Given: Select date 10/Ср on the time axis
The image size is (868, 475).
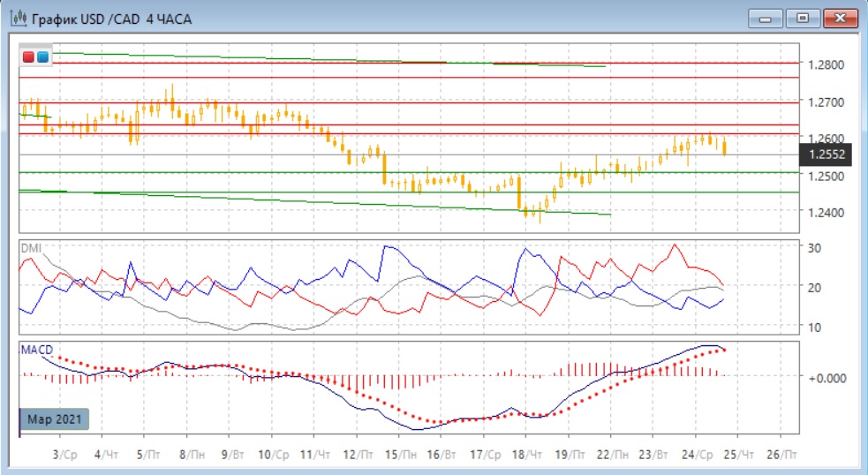Looking at the screenshot, I should 274,455.
